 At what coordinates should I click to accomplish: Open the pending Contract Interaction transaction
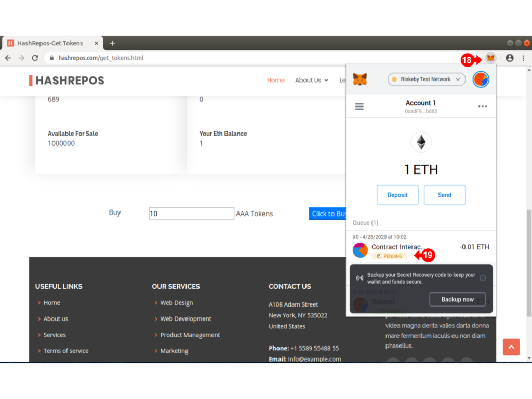click(421, 247)
